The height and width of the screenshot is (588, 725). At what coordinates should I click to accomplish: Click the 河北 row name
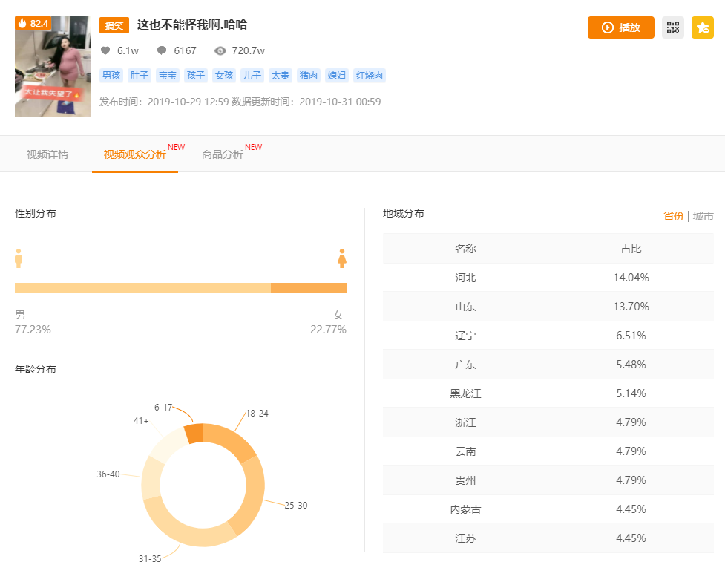pos(465,278)
